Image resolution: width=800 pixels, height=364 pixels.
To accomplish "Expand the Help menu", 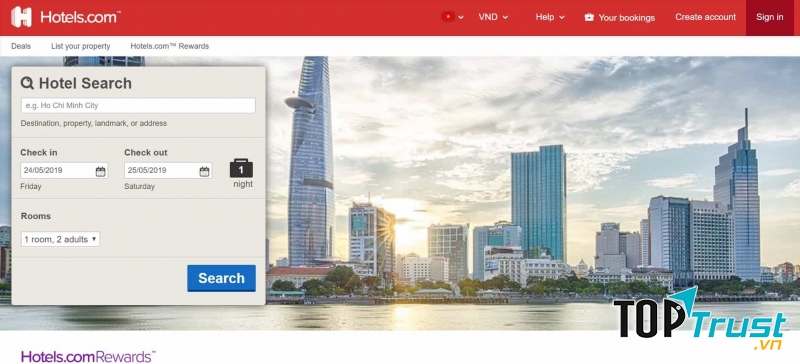I will pyautogui.click(x=550, y=17).
